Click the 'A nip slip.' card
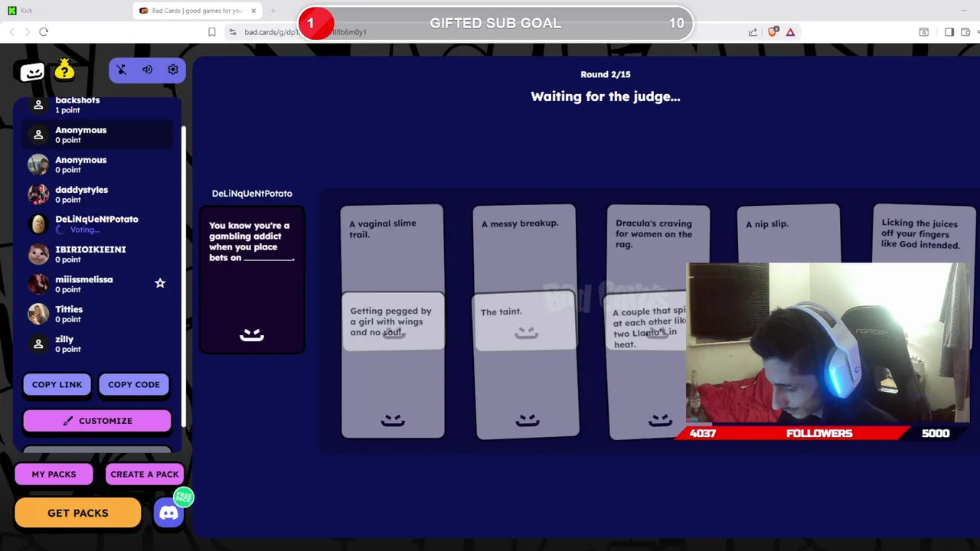Screen dimensions: 980x551 (x=788, y=233)
